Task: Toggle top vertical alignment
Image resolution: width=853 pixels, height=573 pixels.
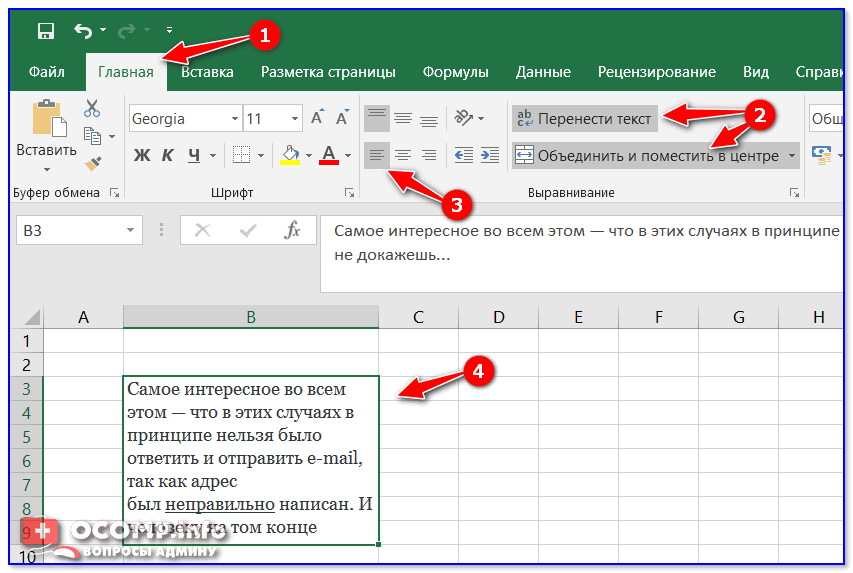Action: pos(376,118)
